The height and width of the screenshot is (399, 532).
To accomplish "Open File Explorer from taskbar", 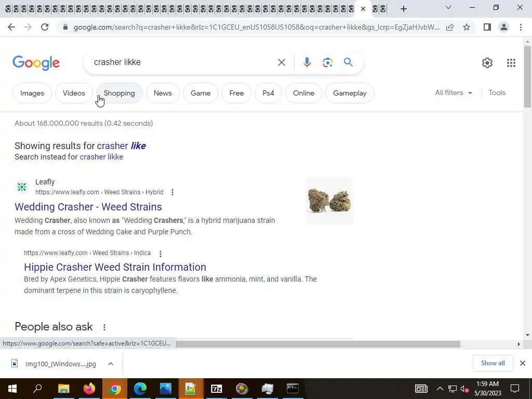I will (x=63, y=389).
